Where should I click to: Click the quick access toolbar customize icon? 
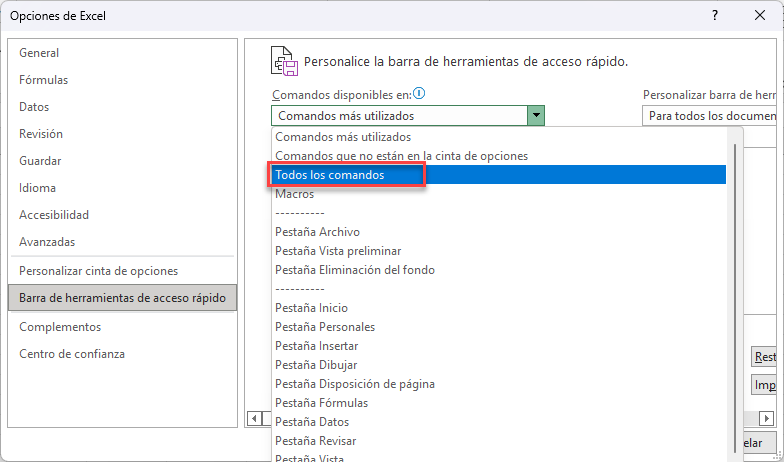click(284, 61)
